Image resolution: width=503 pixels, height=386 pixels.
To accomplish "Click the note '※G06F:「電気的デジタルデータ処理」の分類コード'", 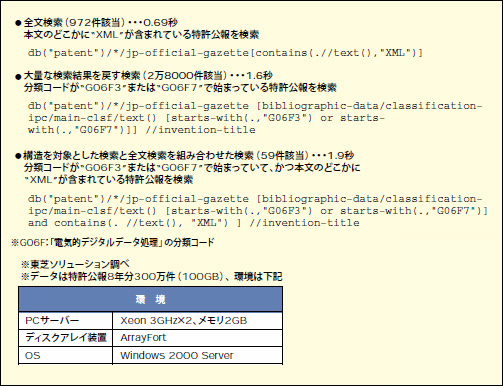I will (113, 243).
